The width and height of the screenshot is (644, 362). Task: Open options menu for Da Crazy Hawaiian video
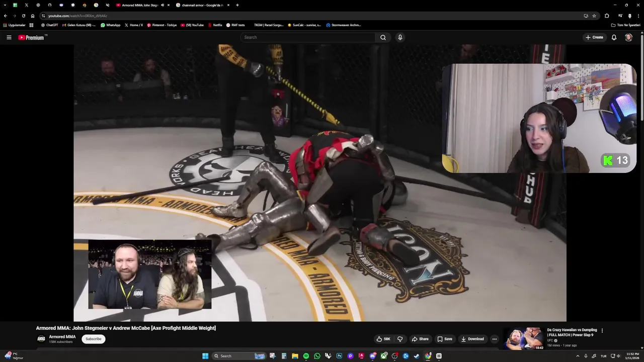coord(602,330)
